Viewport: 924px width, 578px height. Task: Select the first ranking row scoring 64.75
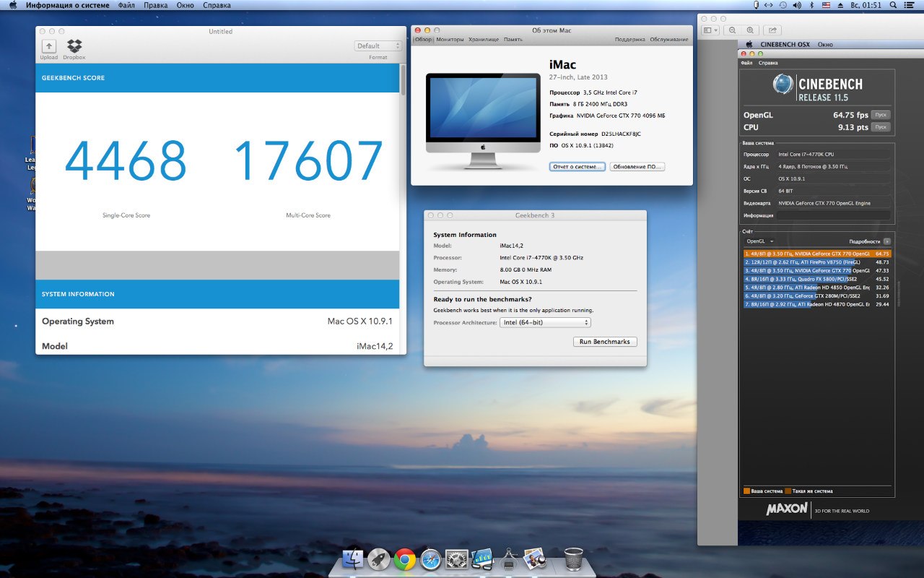coord(817,254)
